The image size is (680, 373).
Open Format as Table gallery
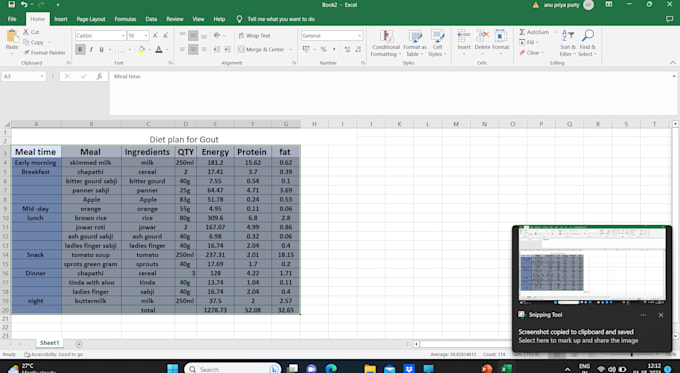point(415,43)
